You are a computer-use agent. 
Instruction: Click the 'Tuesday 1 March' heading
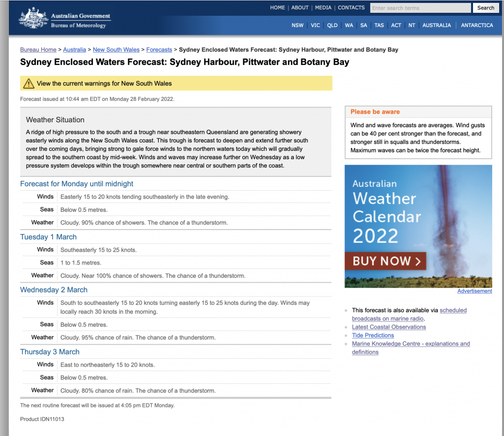coord(49,237)
